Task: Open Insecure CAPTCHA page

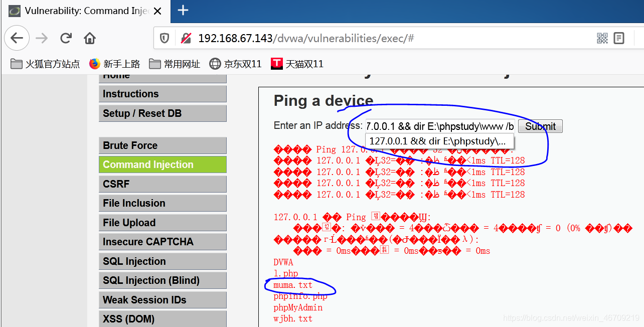Action: (163, 242)
